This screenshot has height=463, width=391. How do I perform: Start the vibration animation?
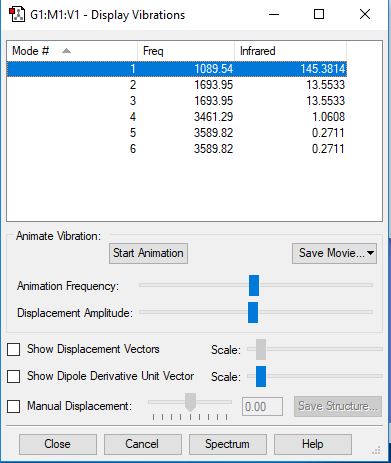pos(148,253)
